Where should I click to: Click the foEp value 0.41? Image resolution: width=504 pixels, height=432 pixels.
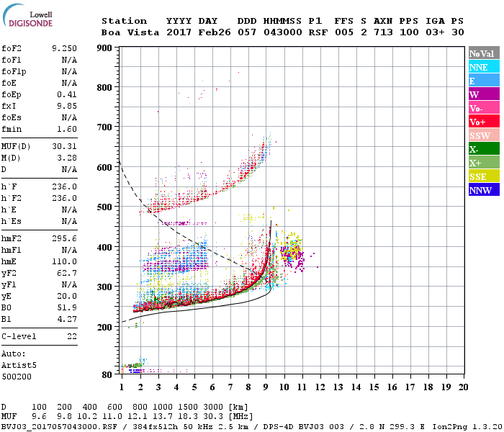[x=67, y=94]
